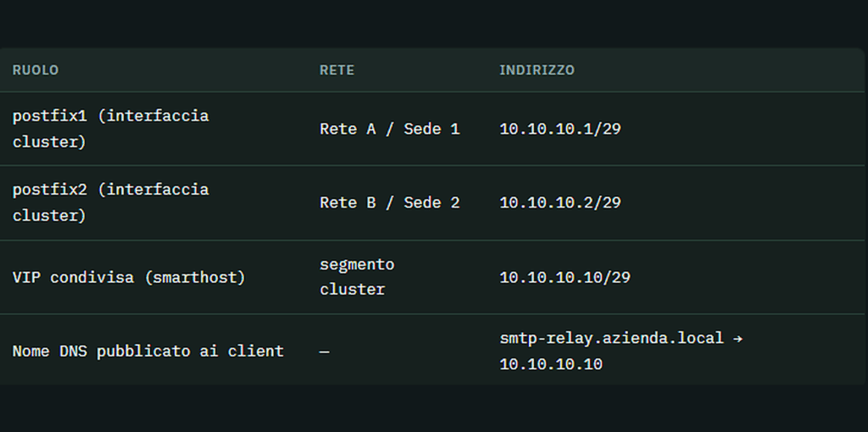Click the VIP condivisa (smarthost) cell
The width and height of the screenshot is (868, 432).
click(129, 277)
